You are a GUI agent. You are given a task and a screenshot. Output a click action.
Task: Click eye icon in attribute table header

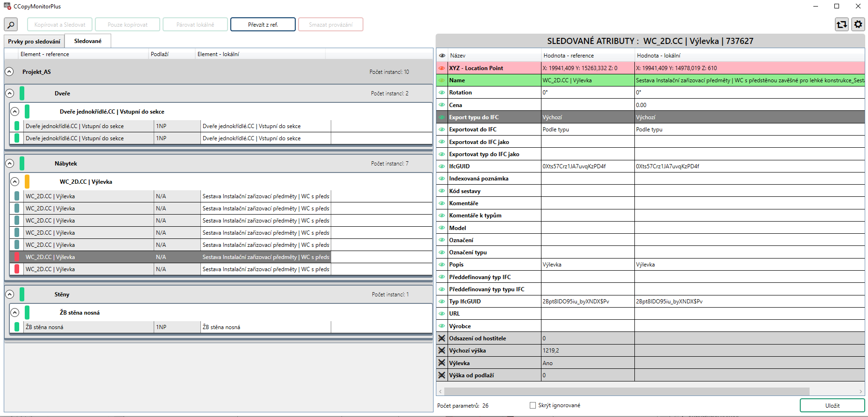tap(442, 56)
